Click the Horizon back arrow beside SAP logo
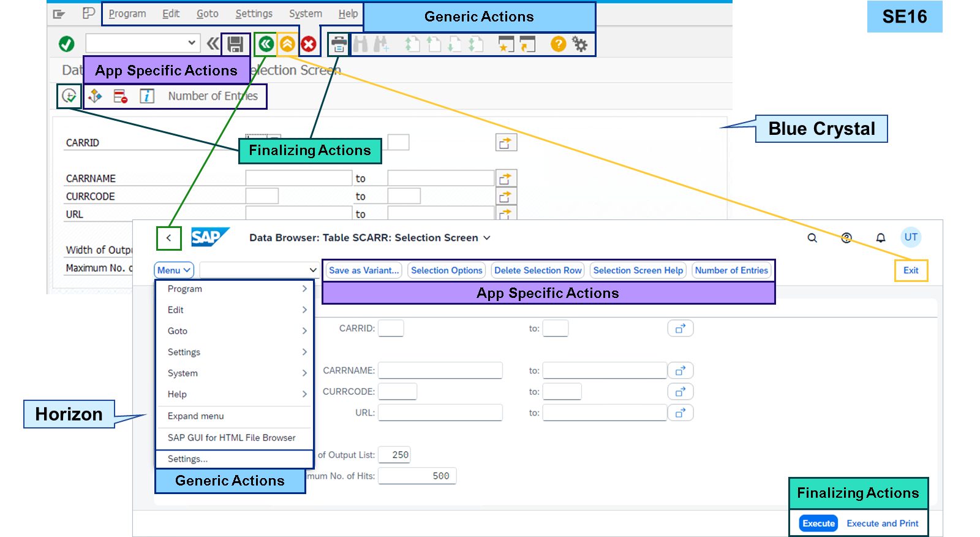Viewport: 980px width, 537px height. [x=168, y=238]
